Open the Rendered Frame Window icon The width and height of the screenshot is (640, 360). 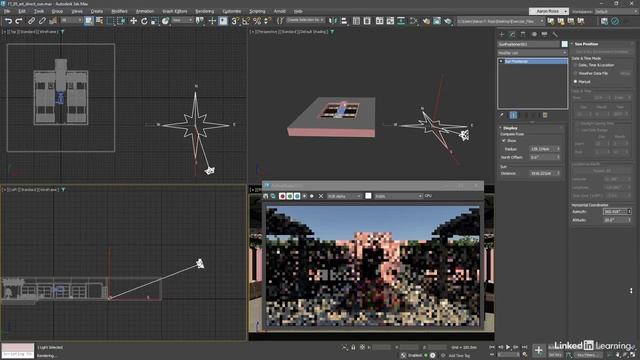click(x=437, y=21)
